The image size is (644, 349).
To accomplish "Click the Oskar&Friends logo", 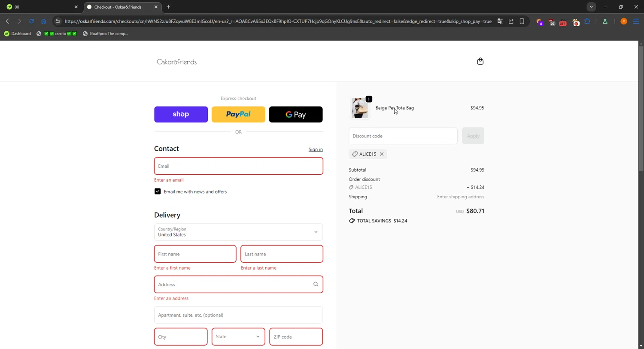I will click(177, 62).
